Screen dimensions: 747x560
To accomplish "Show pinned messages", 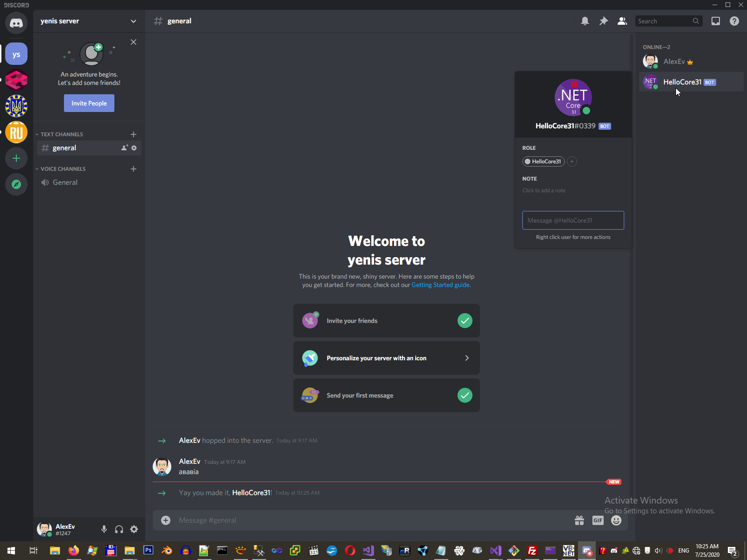I will pos(604,21).
